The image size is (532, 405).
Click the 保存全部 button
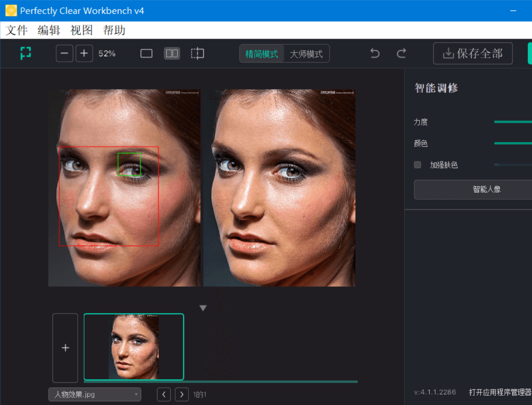473,53
